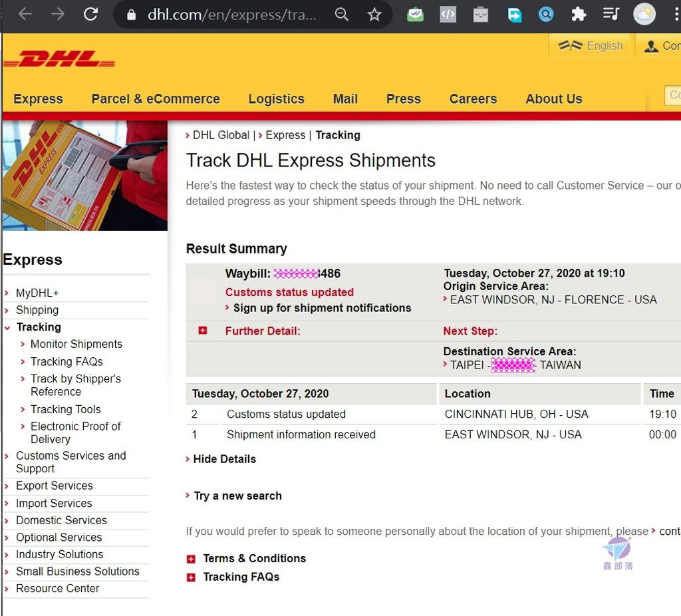Open Track by Shipper's Reference

click(x=76, y=385)
